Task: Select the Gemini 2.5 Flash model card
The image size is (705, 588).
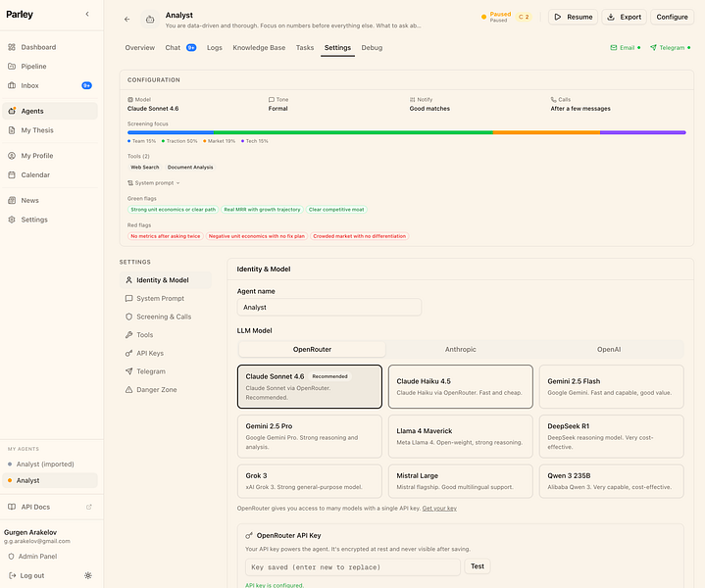Action: pyautogui.click(x=612, y=386)
